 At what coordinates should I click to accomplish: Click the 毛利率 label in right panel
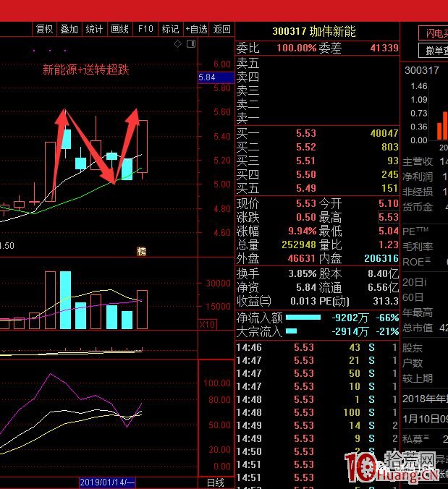(418, 247)
